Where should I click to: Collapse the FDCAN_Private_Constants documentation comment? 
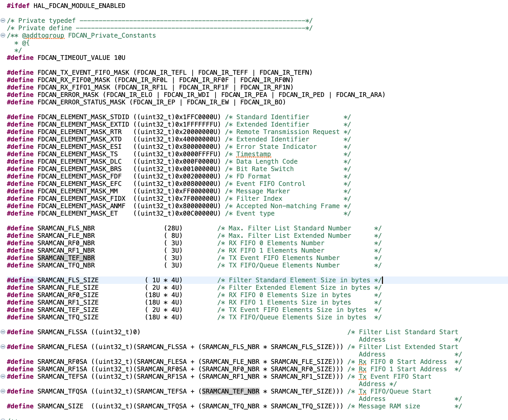click(3, 35)
